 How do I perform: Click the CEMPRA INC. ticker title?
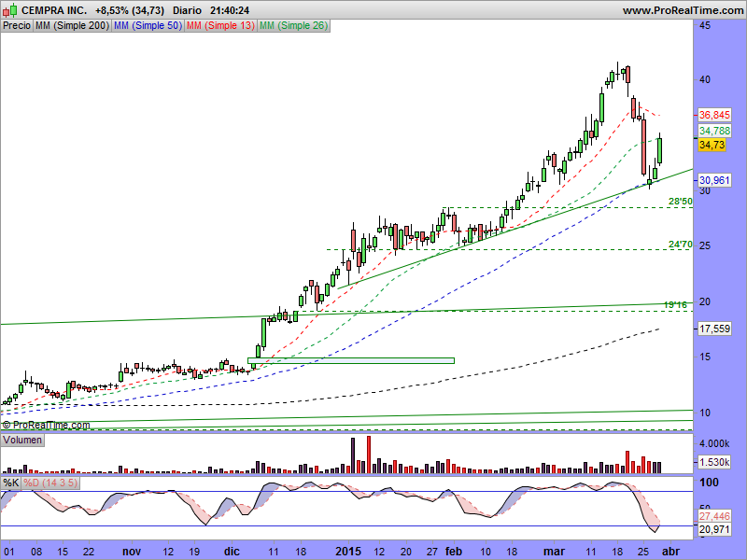[x=54, y=10]
